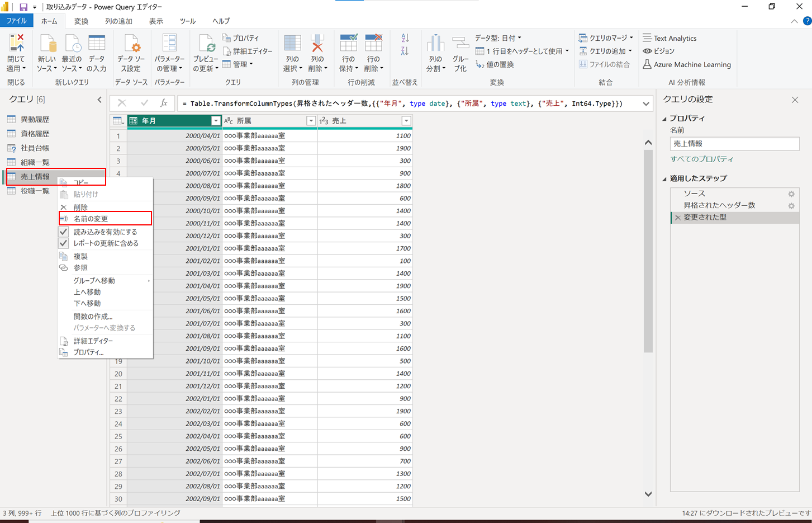This screenshot has height=523, width=812.
Task: Close the クエリの設定 pane
Action: pyautogui.click(x=795, y=100)
